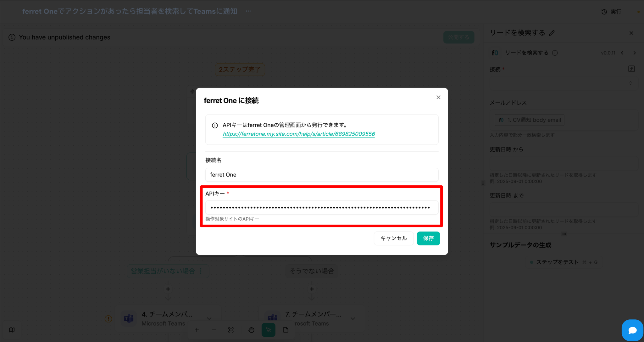Click the fit-to-screen icon in toolbar
The image size is (644, 342).
pyautogui.click(x=231, y=330)
